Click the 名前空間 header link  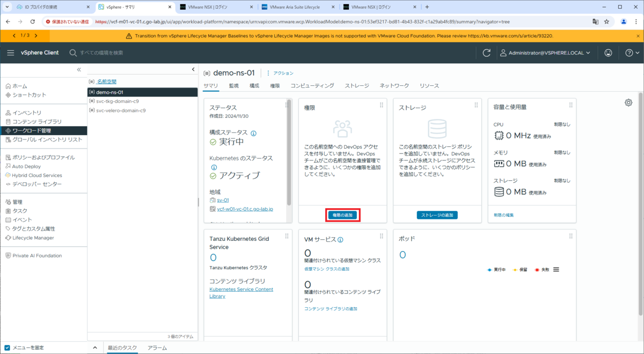106,82
